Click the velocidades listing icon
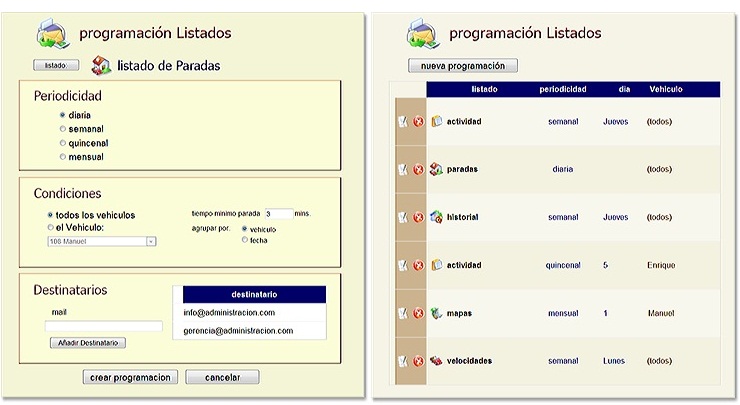Viewport: 740px width, 405px height. click(436, 361)
